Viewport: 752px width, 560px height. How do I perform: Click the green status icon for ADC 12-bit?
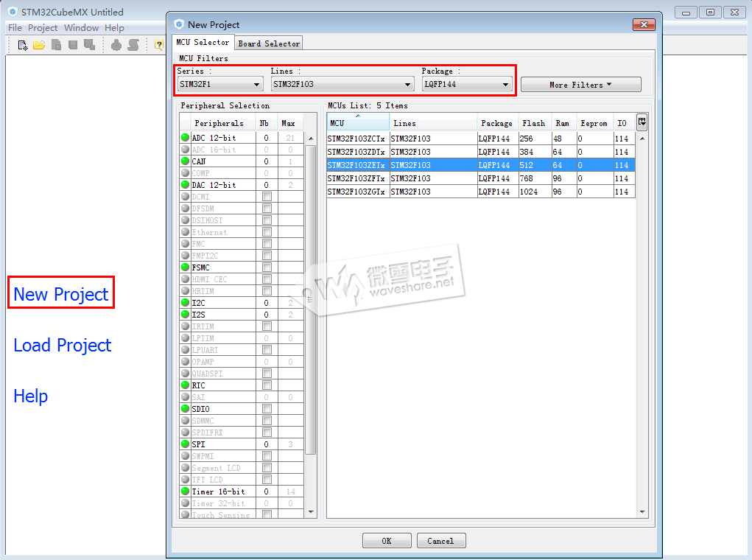[x=185, y=137]
